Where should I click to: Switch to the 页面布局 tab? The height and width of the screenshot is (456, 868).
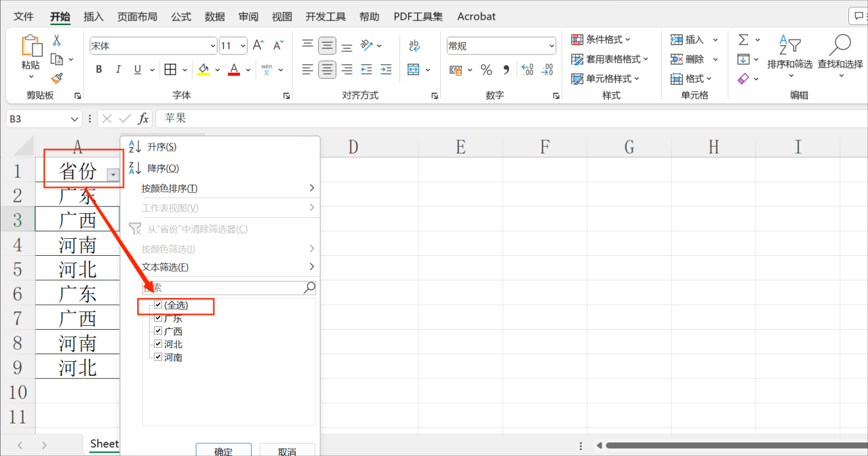[x=137, y=16]
